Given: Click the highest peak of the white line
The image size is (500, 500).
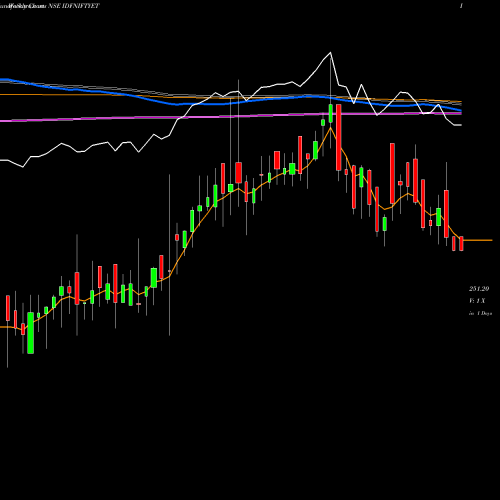Looking at the screenshot, I should (330, 53).
